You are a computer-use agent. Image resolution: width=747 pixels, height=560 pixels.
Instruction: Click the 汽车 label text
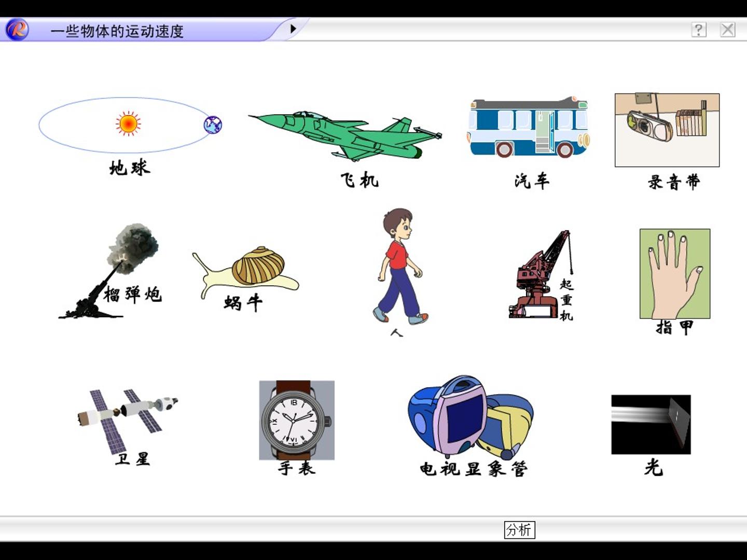pyautogui.click(x=532, y=180)
